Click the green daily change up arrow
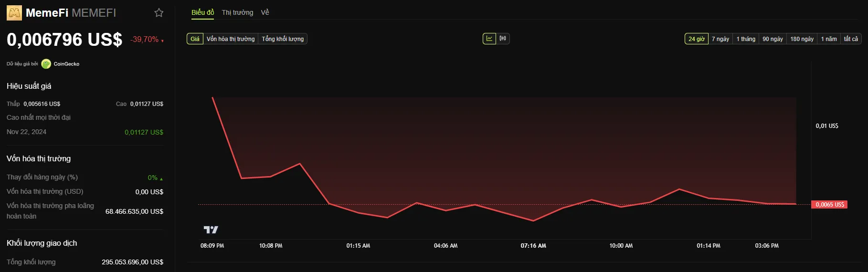This screenshot has width=868, height=272. click(161, 179)
